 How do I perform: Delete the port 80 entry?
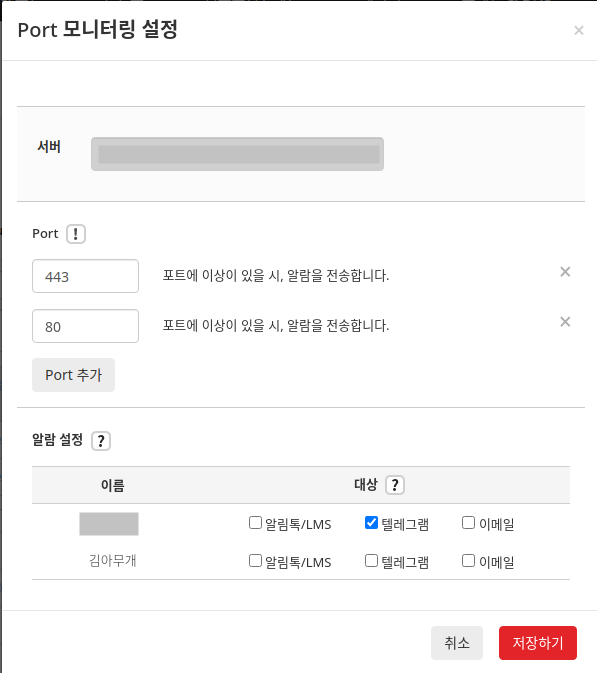point(565,322)
